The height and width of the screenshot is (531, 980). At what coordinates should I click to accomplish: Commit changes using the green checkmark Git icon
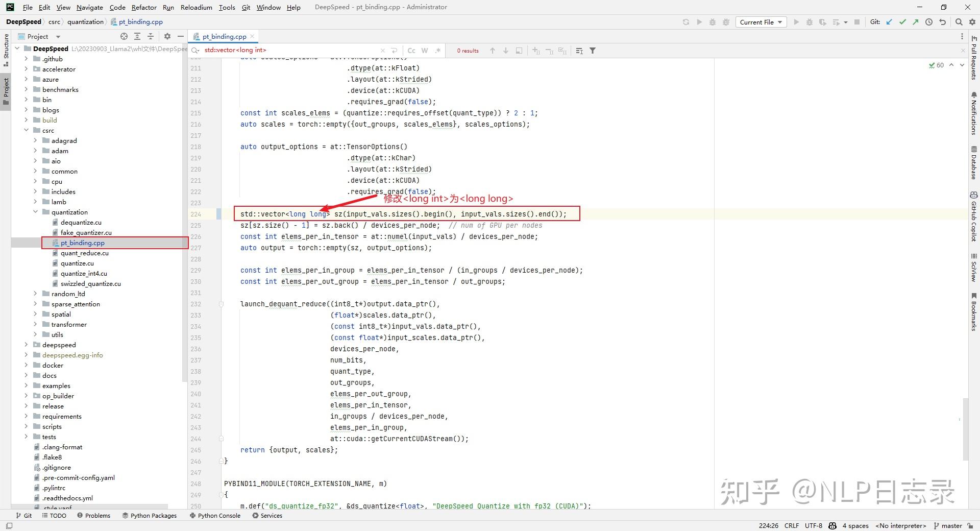(x=903, y=22)
